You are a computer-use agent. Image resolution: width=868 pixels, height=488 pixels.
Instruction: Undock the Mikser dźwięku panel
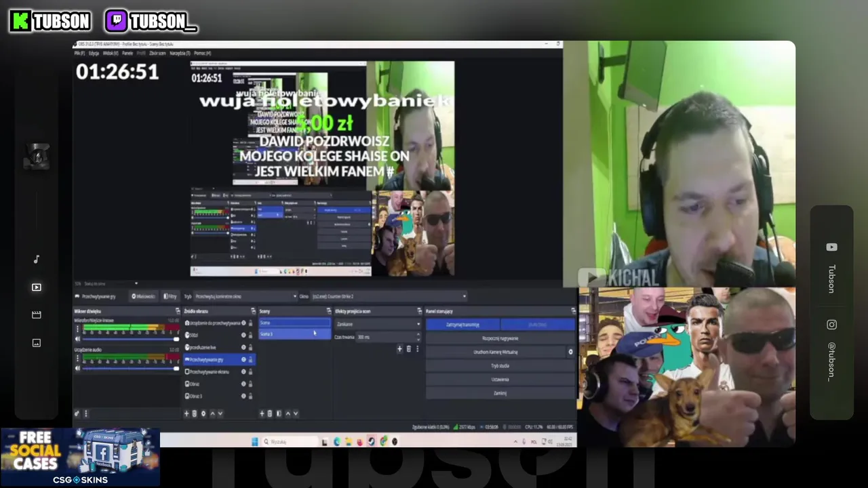pyautogui.click(x=178, y=311)
